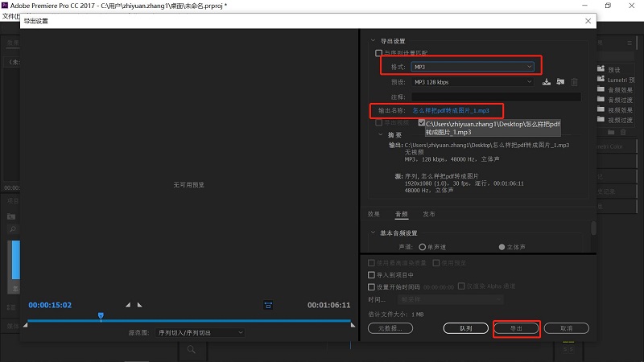Enable the 与序列设置匹配 checkbox
The height and width of the screenshot is (362, 644).
click(x=378, y=53)
